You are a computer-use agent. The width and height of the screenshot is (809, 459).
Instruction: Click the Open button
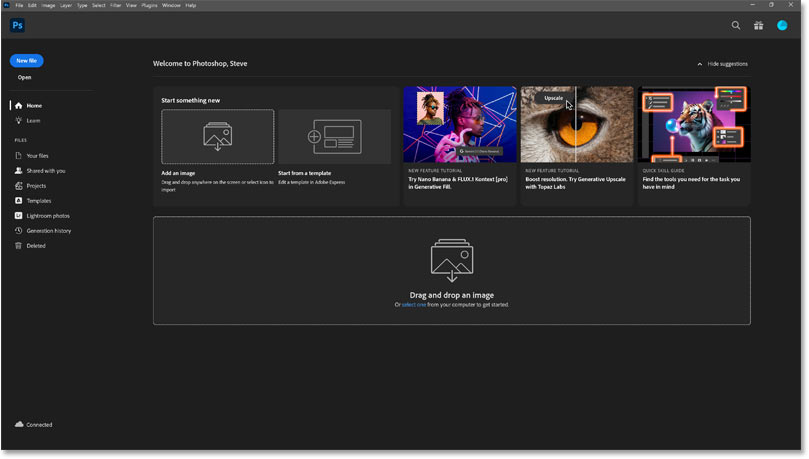tap(24, 77)
